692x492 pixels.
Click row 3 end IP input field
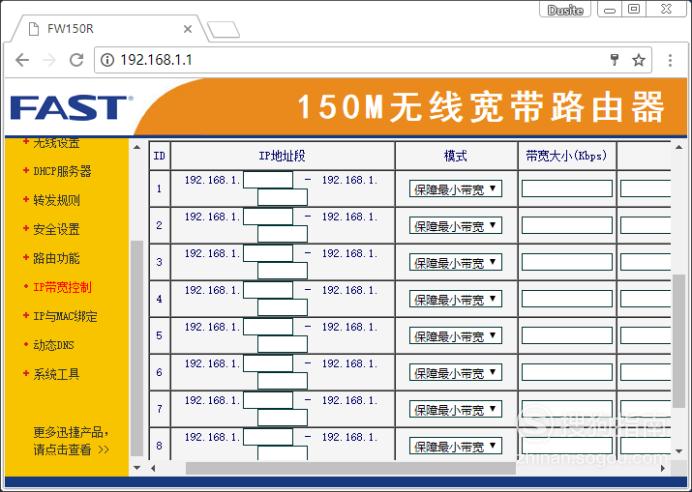(x=282, y=270)
